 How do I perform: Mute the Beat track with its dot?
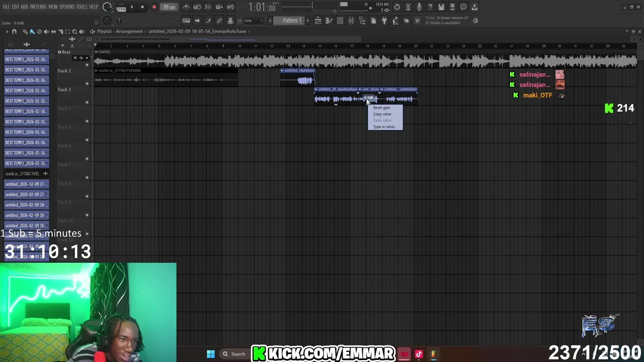(87, 65)
